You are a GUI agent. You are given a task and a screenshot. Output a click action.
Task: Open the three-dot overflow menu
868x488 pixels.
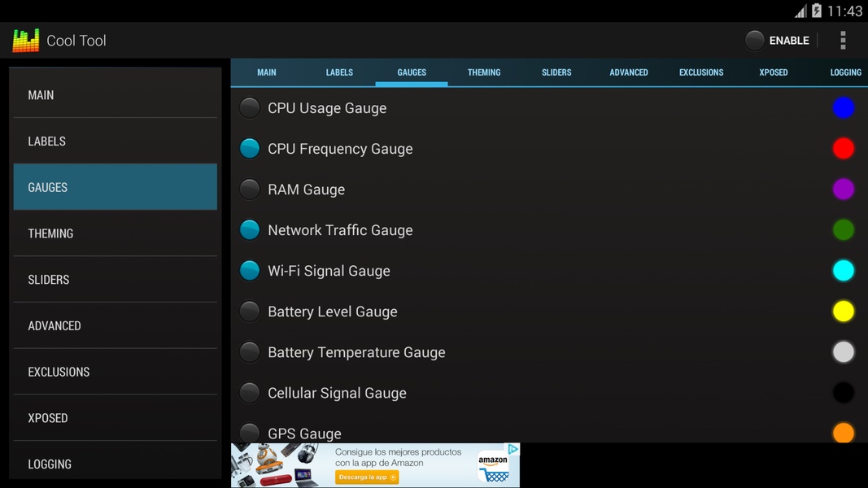(843, 41)
